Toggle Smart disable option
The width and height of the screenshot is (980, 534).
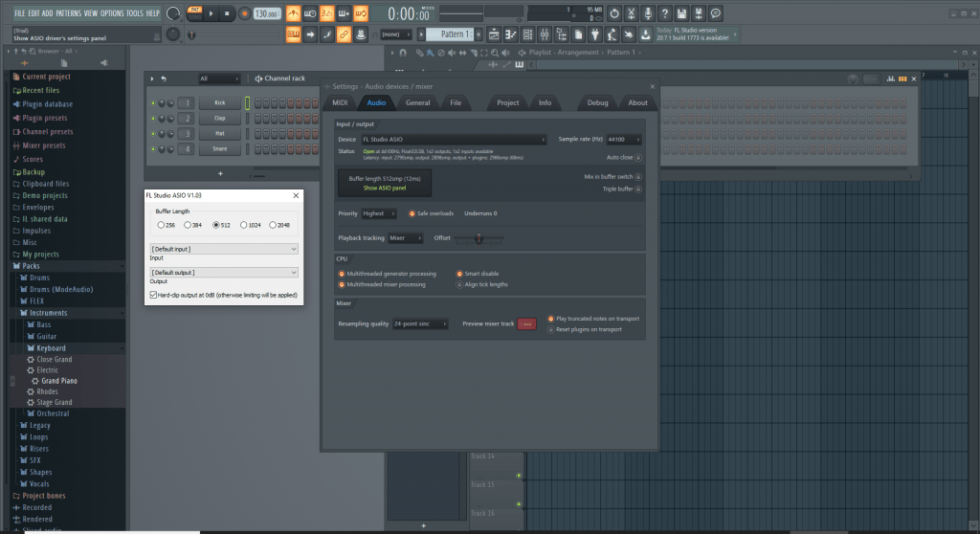459,274
